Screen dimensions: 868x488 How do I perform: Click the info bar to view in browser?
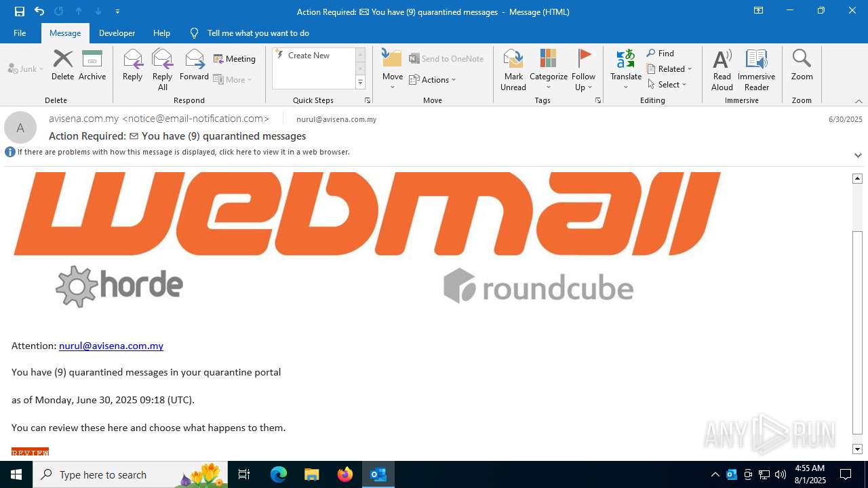(183, 152)
